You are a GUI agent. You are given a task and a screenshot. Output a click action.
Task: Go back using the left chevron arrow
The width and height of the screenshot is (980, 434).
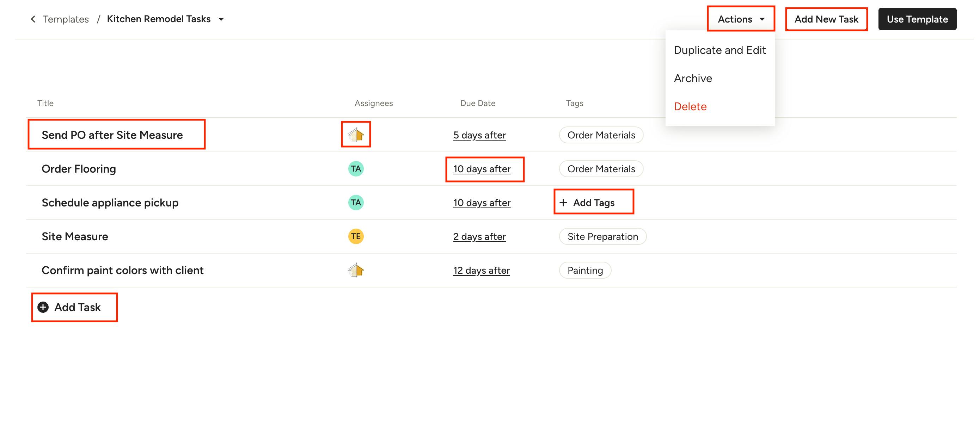33,19
